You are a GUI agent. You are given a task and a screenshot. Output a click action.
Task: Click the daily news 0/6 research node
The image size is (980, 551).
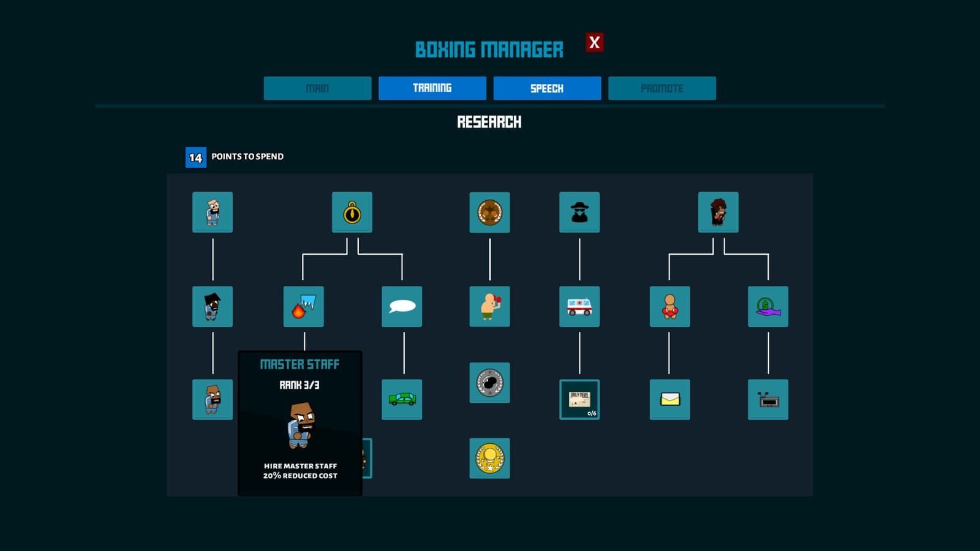tap(579, 400)
